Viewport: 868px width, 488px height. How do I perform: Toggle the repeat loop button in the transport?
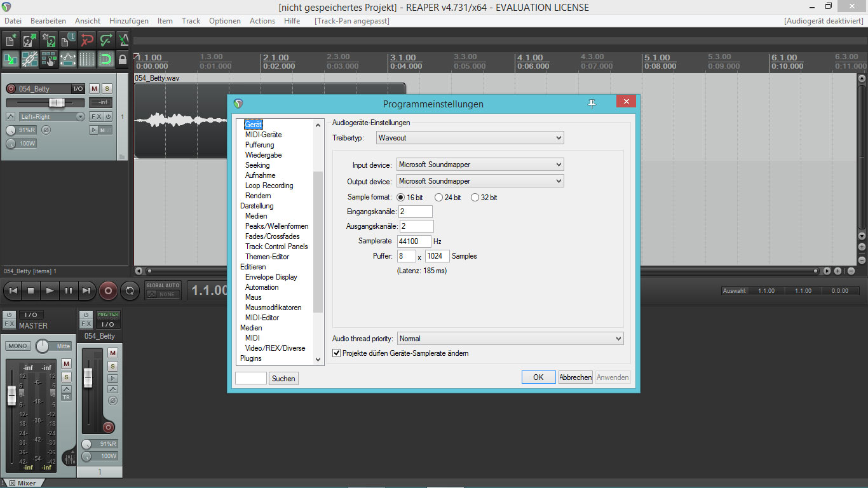pyautogui.click(x=130, y=290)
